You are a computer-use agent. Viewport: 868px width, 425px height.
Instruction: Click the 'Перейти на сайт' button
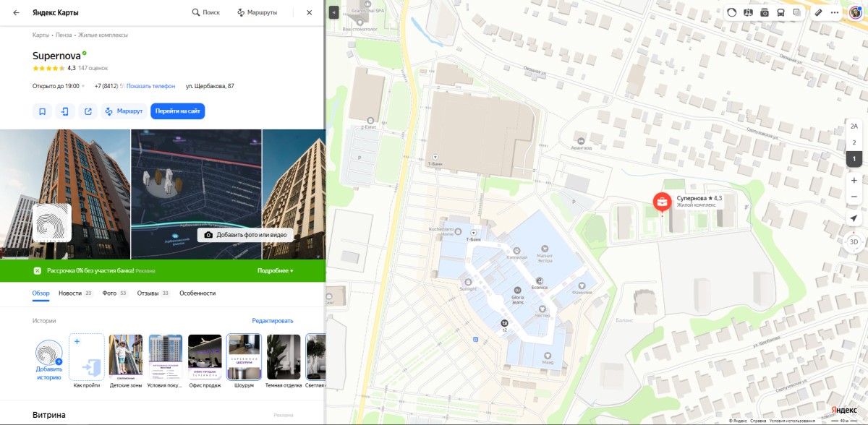(x=178, y=111)
